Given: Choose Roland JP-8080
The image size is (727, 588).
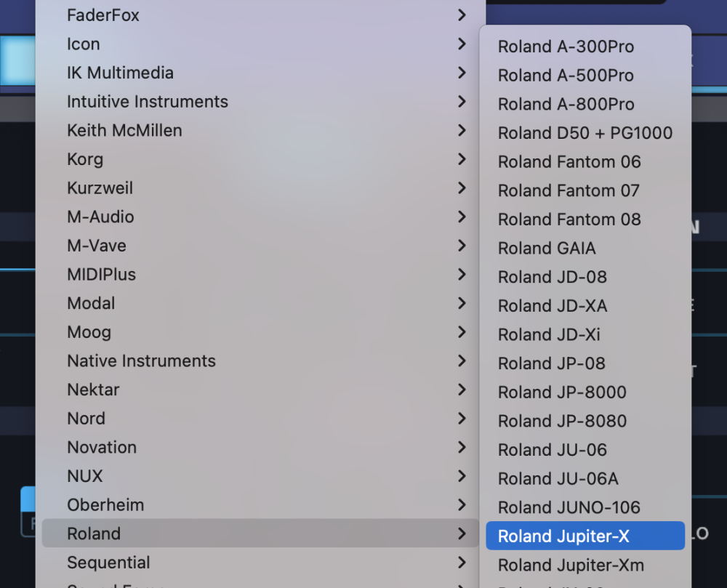Looking at the screenshot, I should (585, 421).
